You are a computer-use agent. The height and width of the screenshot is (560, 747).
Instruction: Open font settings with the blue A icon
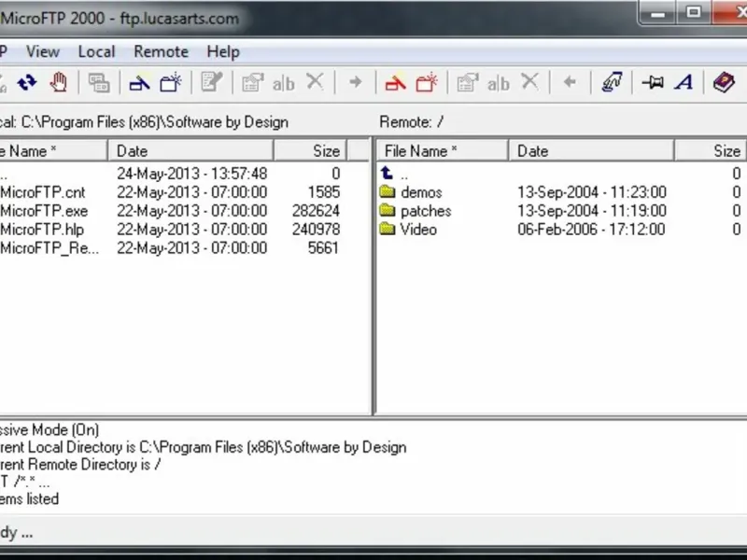684,82
